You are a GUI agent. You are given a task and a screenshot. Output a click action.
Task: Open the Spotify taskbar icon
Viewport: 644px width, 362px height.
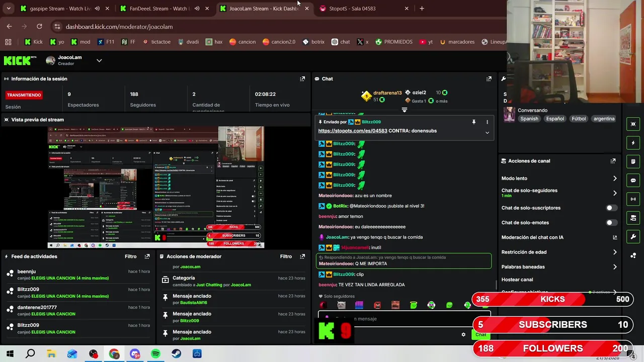tap(155, 354)
